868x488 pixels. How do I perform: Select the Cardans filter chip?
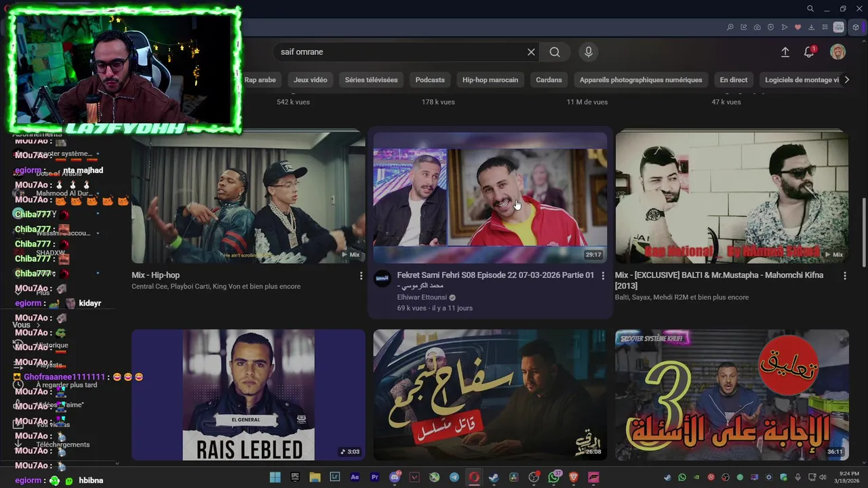(x=549, y=80)
